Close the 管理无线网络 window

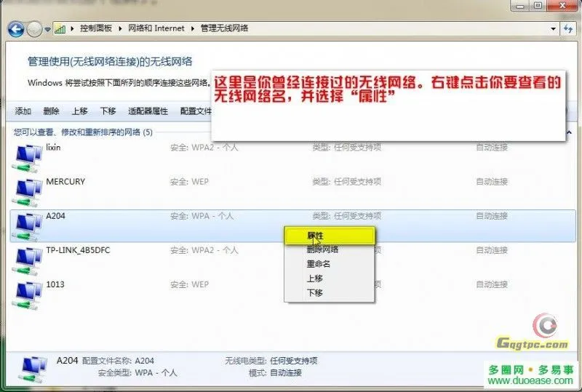pyautogui.click(x=562, y=6)
